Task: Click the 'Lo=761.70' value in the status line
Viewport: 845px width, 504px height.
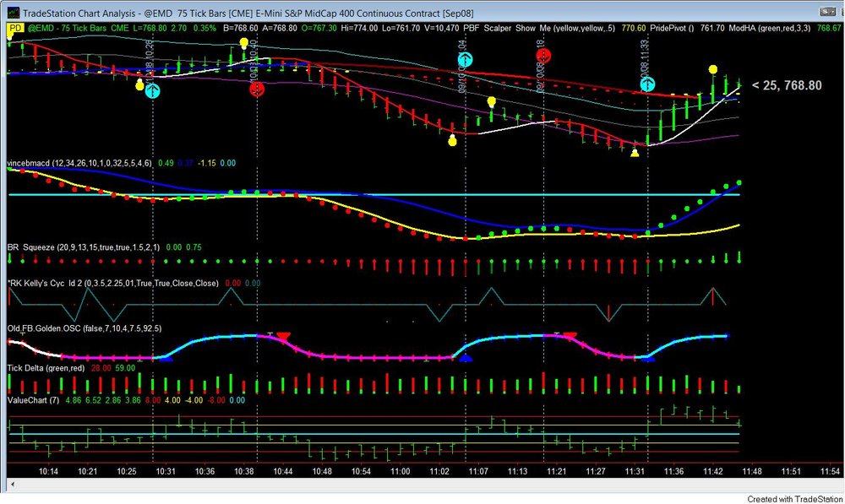Action: [402, 28]
